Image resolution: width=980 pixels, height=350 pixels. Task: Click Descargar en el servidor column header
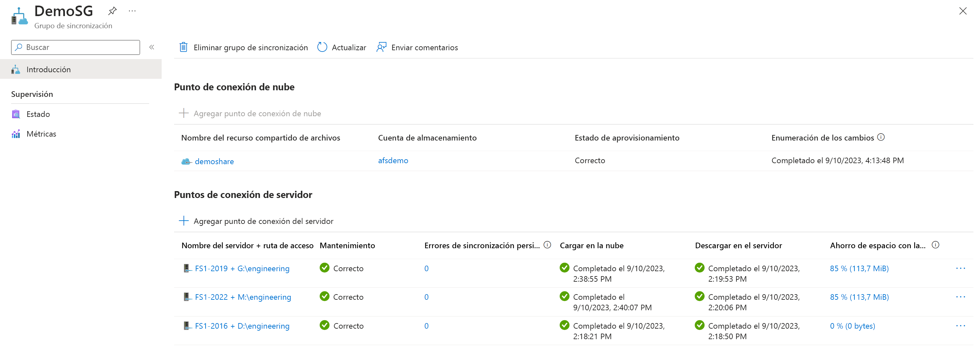coord(738,245)
